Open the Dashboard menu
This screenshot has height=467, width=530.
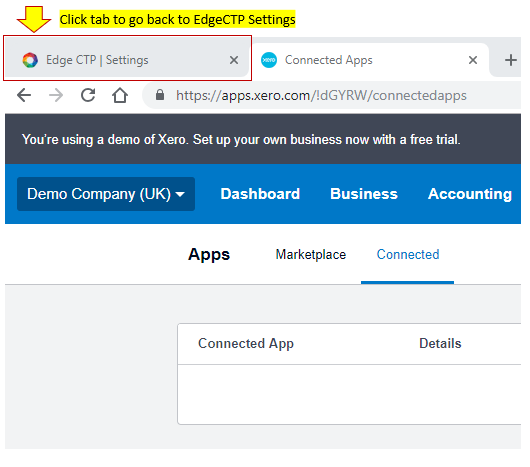tap(260, 194)
